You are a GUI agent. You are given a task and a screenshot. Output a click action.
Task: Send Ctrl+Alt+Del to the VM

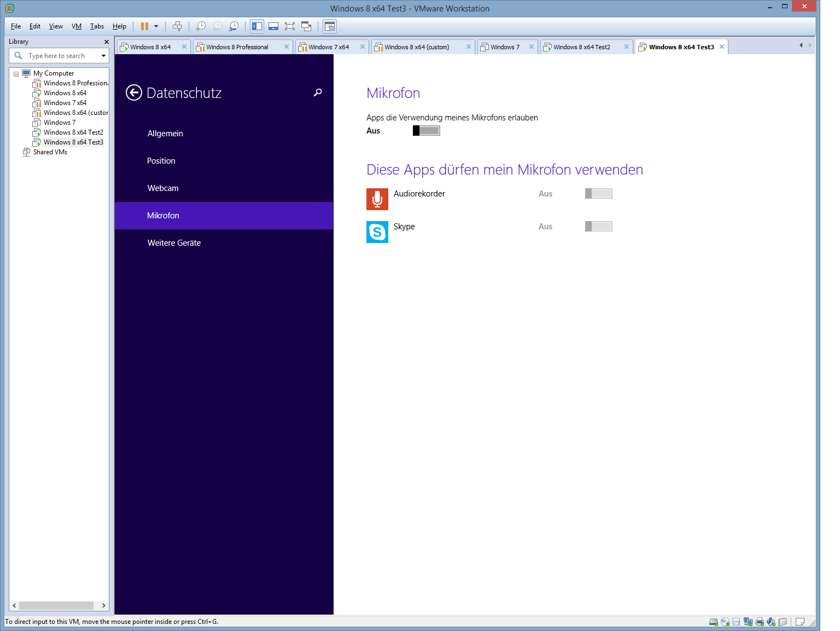tap(177, 26)
